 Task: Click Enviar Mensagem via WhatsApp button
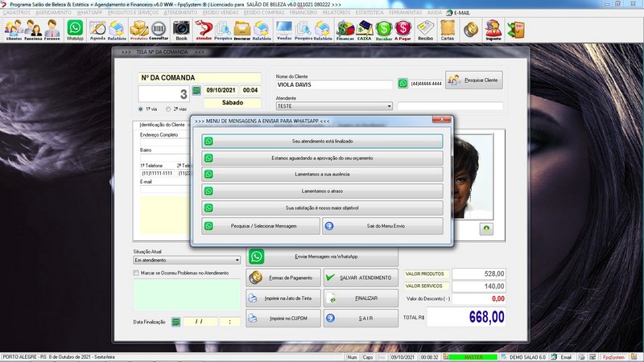[x=322, y=257]
